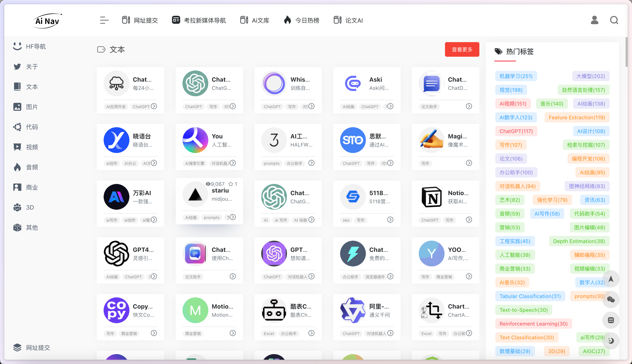632x364 pixels.
Task: Click the Ai Nav logo
Action: [47, 20]
